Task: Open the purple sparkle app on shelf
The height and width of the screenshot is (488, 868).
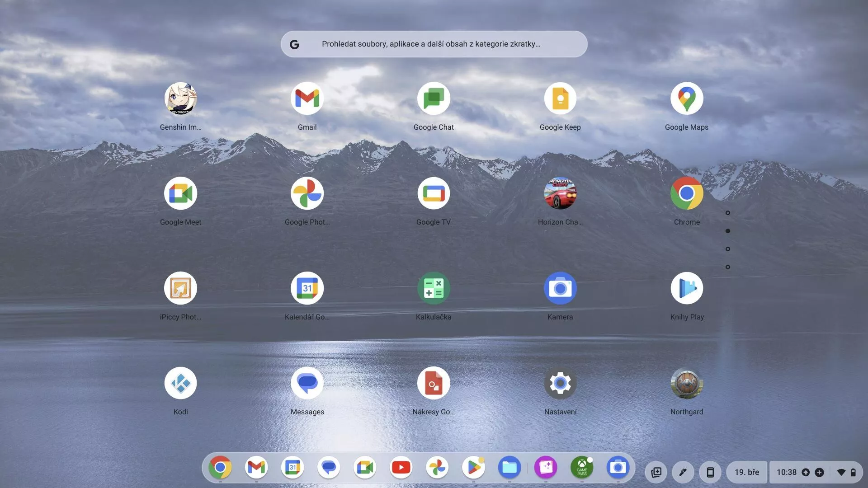Action: pos(546,467)
